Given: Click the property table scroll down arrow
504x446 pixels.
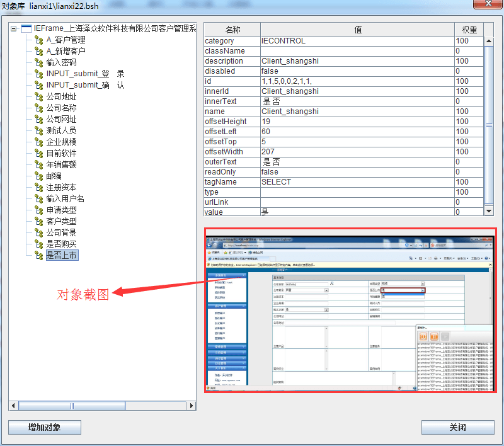Looking at the screenshot, I should [489, 210].
